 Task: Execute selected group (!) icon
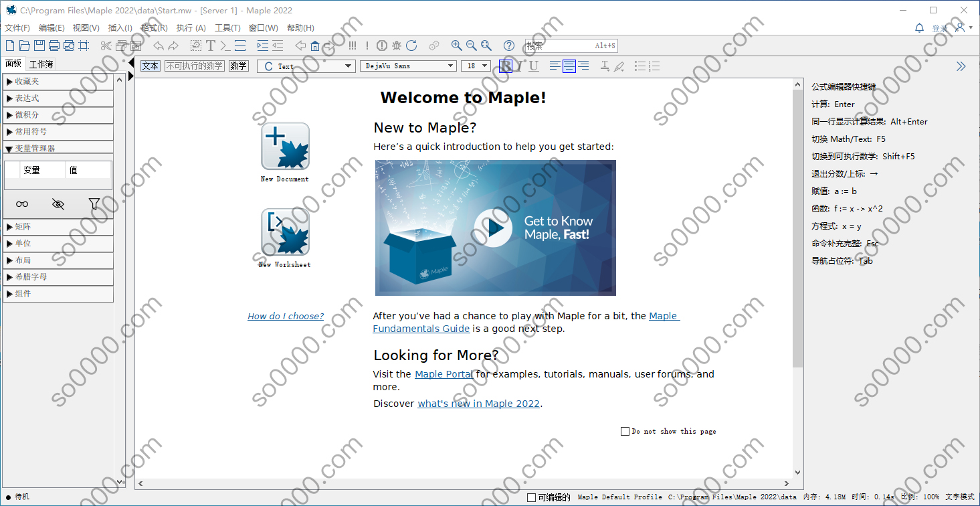coord(367,46)
